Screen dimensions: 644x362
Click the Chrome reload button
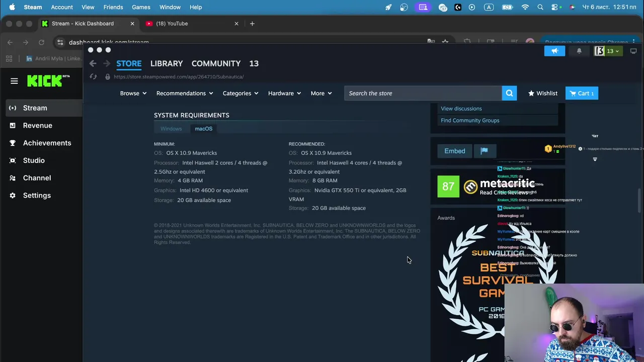coord(41,42)
